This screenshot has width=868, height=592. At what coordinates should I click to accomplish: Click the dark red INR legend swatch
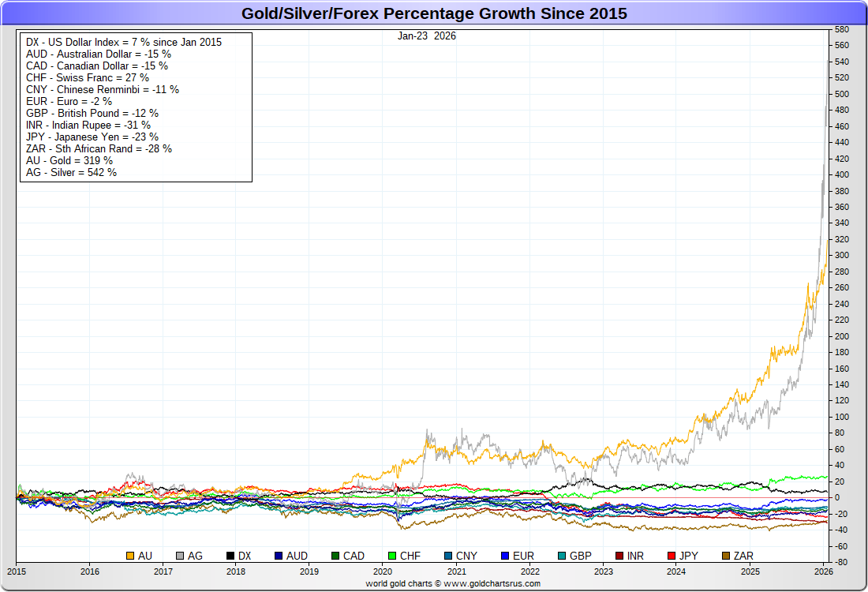(x=619, y=556)
